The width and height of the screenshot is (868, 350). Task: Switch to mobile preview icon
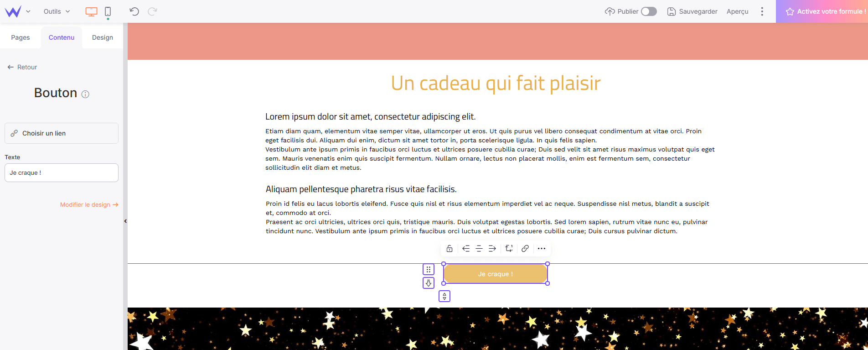108,12
